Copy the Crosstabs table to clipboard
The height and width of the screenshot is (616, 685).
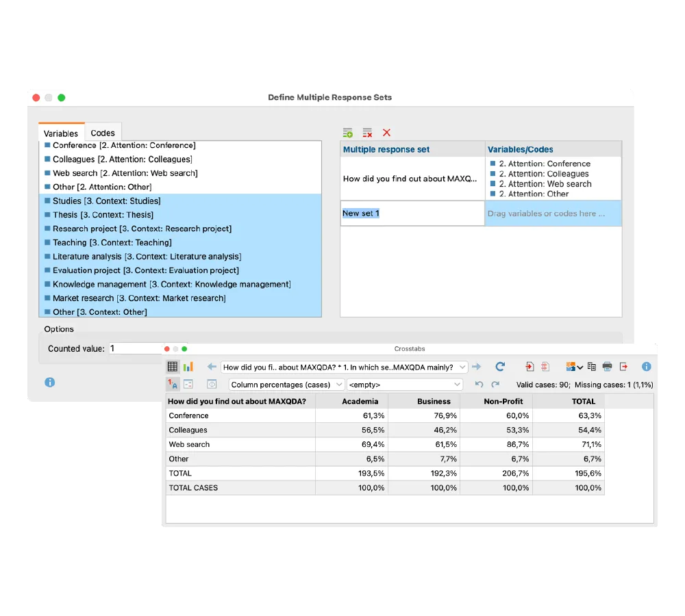(592, 367)
